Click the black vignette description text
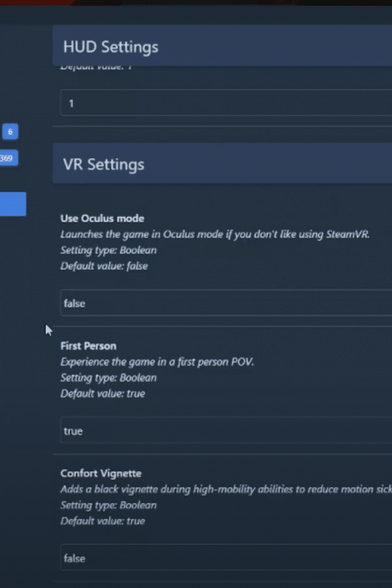 pos(226,489)
